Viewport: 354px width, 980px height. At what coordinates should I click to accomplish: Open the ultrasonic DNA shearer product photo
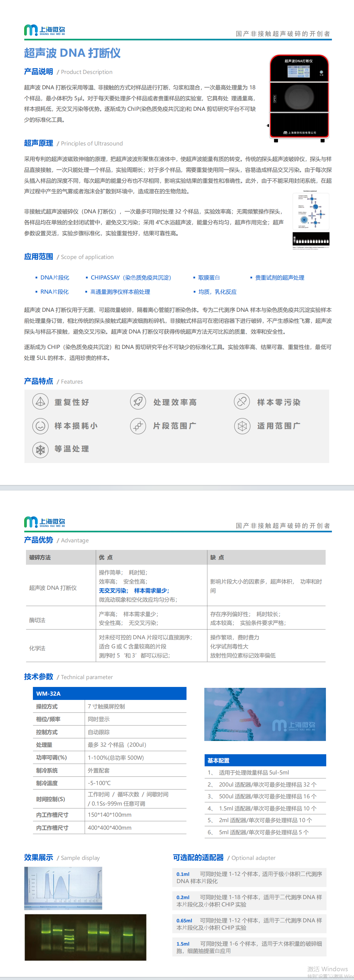coord(299,98)
